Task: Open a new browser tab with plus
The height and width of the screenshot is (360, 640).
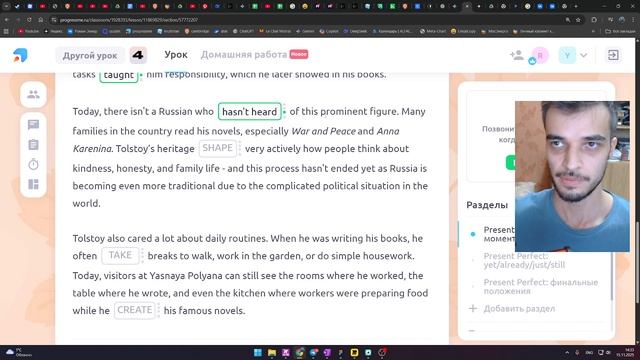Action: (576, 6)
